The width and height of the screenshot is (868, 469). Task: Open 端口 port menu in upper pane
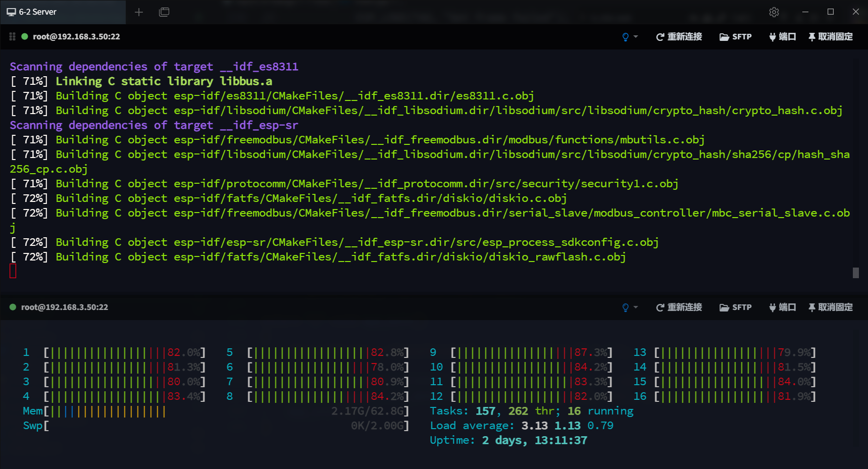782,37
